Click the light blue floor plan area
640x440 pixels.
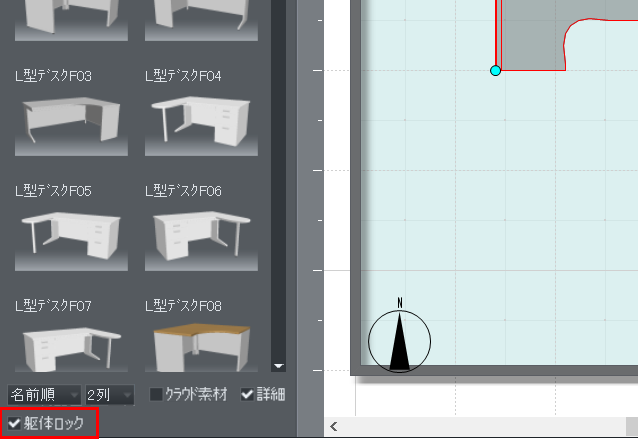[500, 220]
